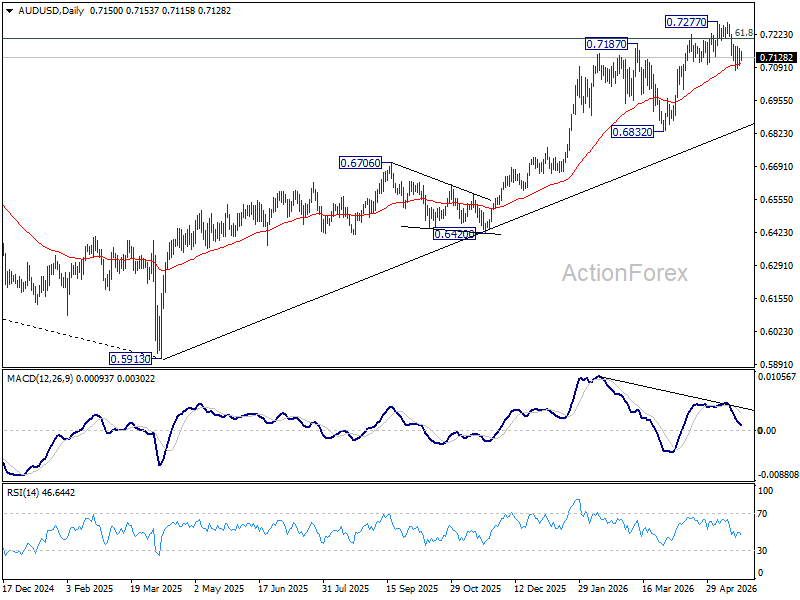Select the 0.64200 support price label
This screenshot has width=800, height=600.
pos(454,234)
